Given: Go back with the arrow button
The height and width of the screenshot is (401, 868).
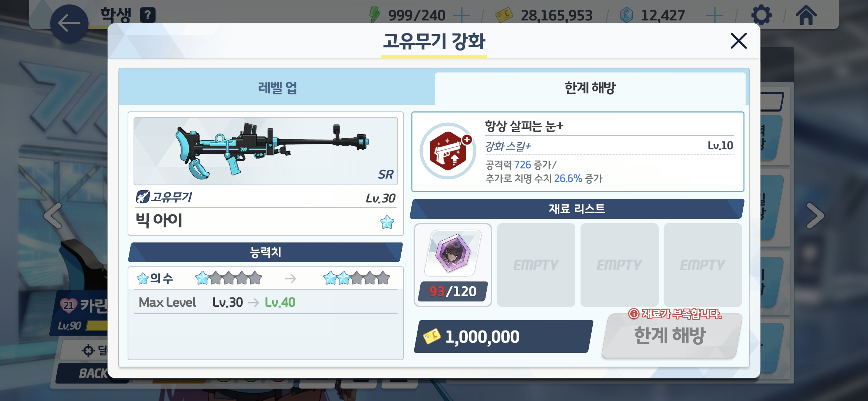Looking at the screenshot, I should point(69,24).
